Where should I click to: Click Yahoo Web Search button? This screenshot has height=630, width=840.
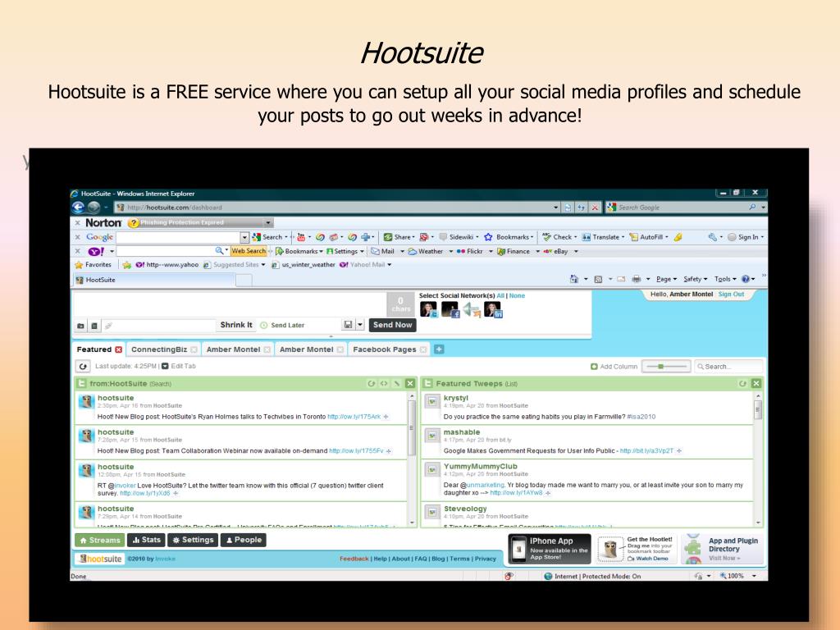tap(249, 251)
